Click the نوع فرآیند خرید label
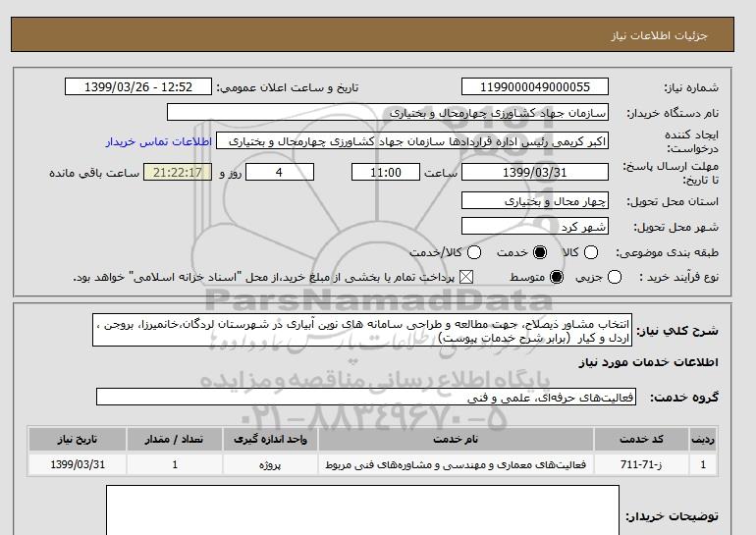This screenshot has height=535, width=756. 678,277
